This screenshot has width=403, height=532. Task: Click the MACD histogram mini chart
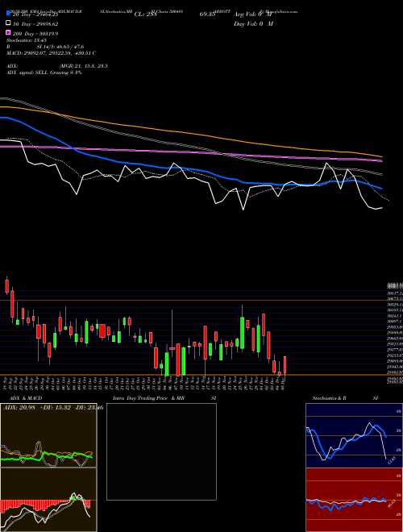pos(48,500)
